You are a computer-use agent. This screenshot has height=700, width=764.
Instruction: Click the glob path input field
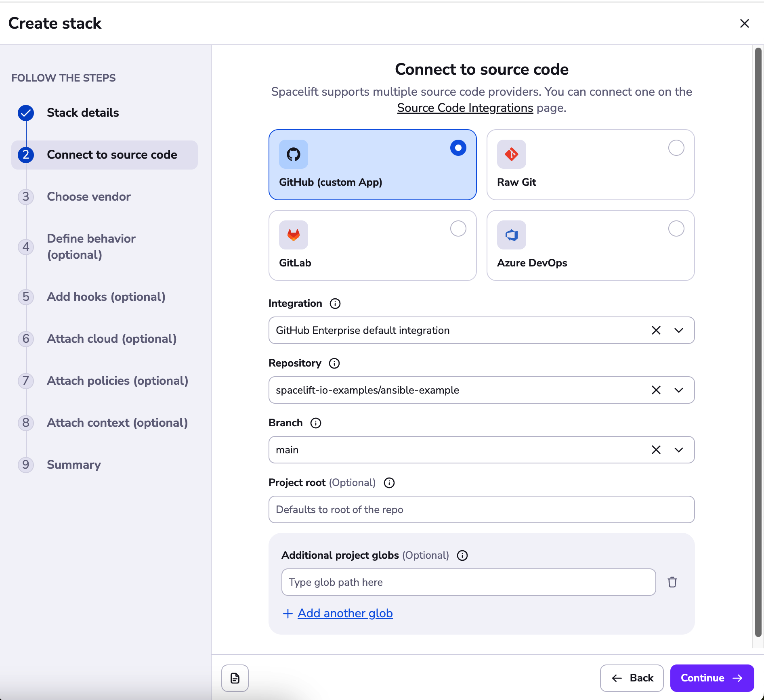tap(468, 582)
